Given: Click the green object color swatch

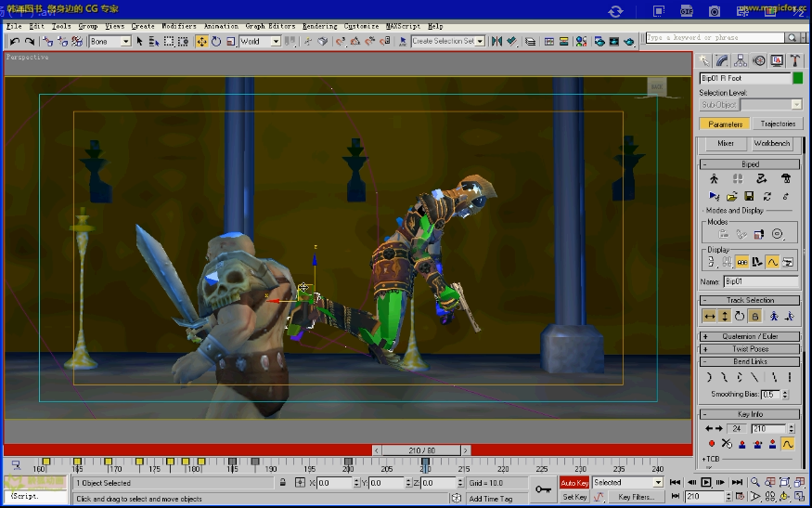Looking at the screenshot, I should point(797,78).
